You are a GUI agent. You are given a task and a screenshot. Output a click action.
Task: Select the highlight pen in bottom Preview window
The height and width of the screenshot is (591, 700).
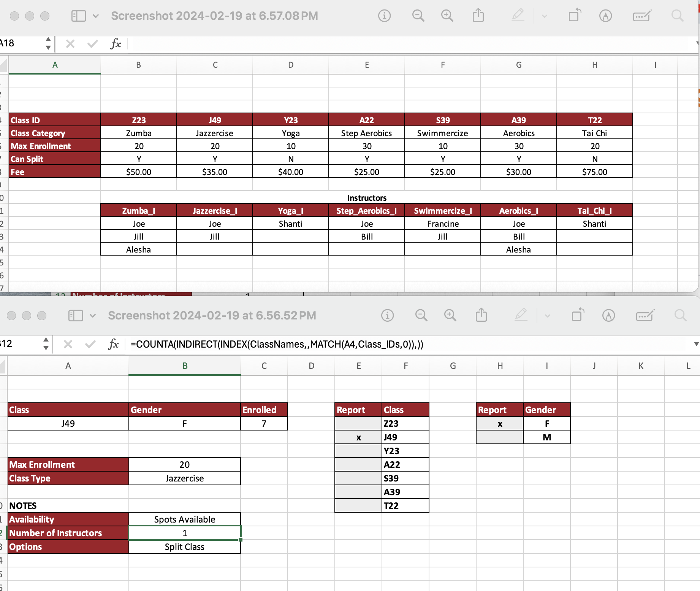(521, 315)
